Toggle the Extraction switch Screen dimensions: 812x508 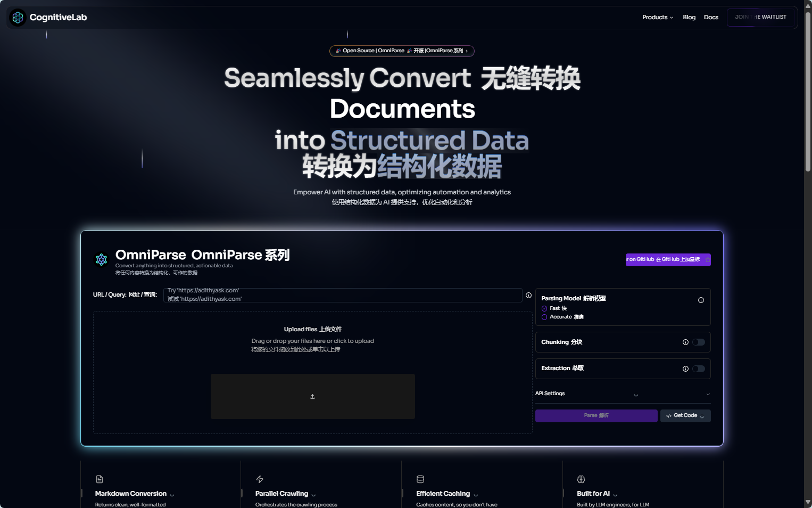pos(699,368)
